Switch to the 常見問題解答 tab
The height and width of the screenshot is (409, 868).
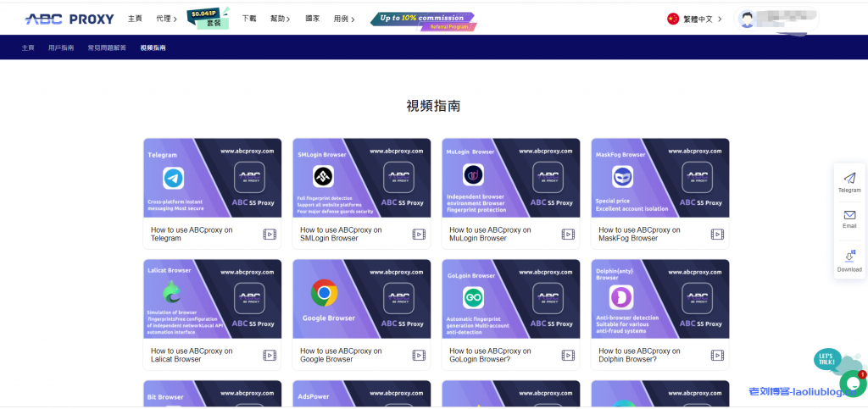[x=107, y=48]
